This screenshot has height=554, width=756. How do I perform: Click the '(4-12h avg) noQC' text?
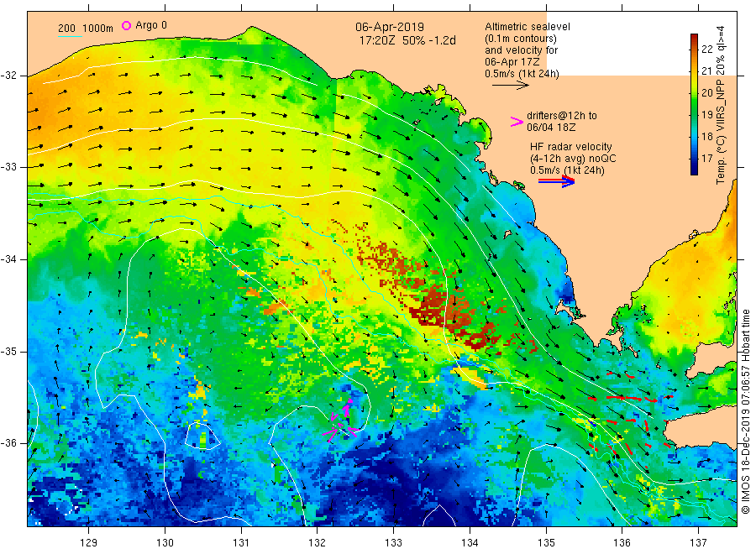(573, 158)
